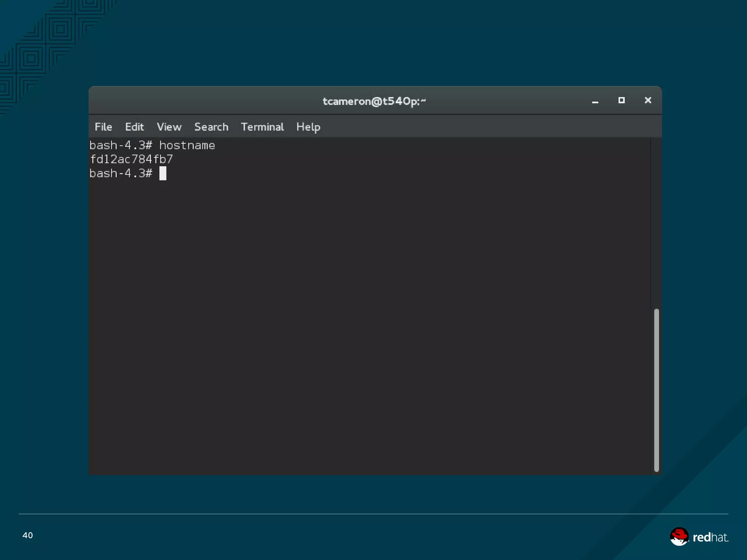Image resolution: width=747 pixels, height=560 pixels.
Task: Minimize the terminal window
Action: point(595,101)
